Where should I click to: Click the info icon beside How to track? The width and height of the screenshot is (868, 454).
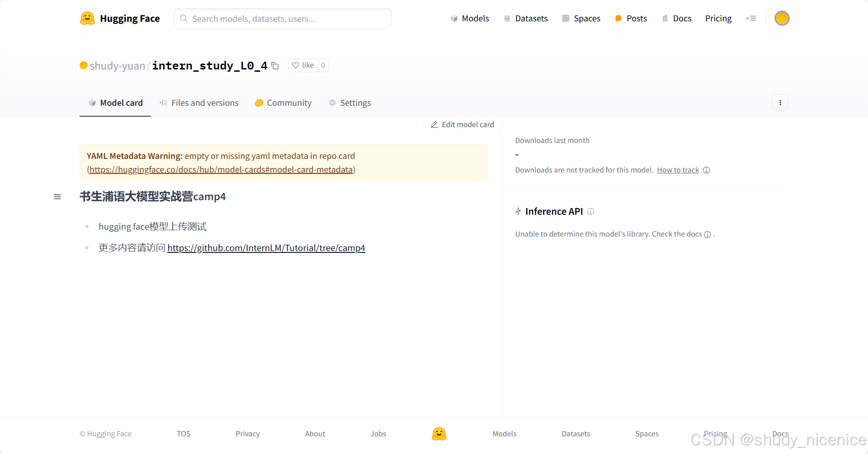pyautogui.click(x=706, y=170)
